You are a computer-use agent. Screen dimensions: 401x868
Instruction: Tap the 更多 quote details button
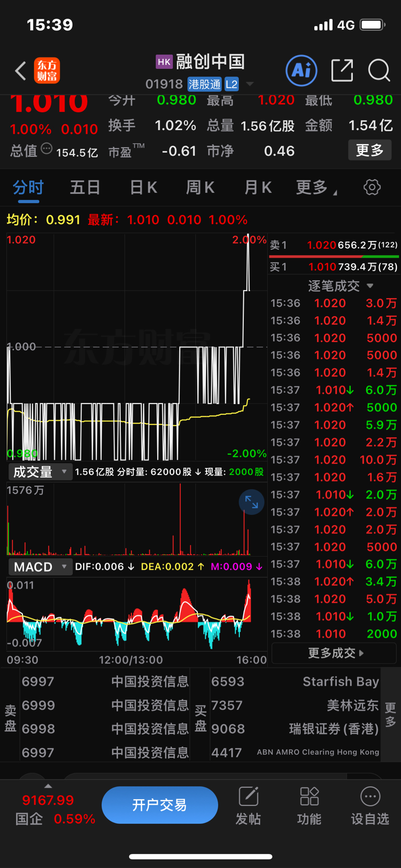click(x=370, y=150)
